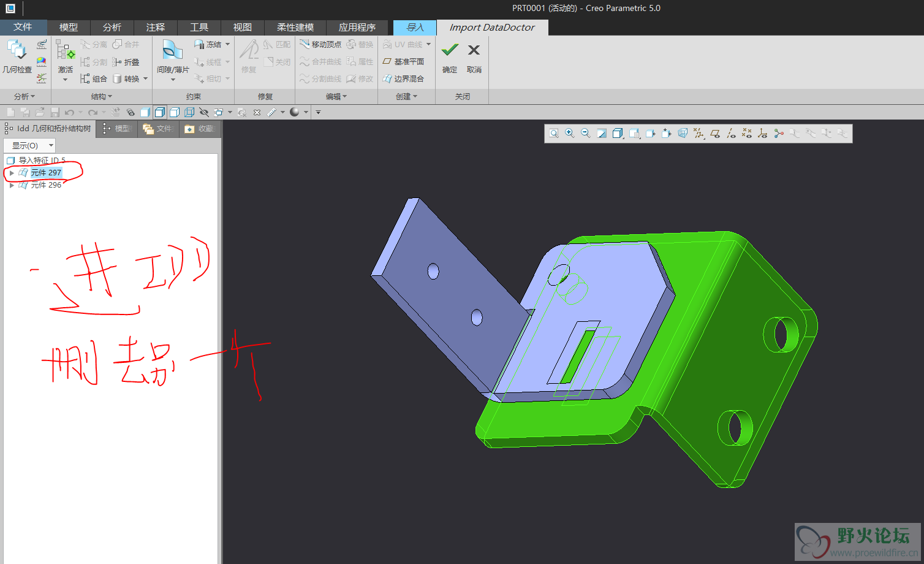Image resolution: width=924 pixels, height=564 pixels.
Task: Click the refit zoom icon in graphics toolbar
Action: pos(554,133)
